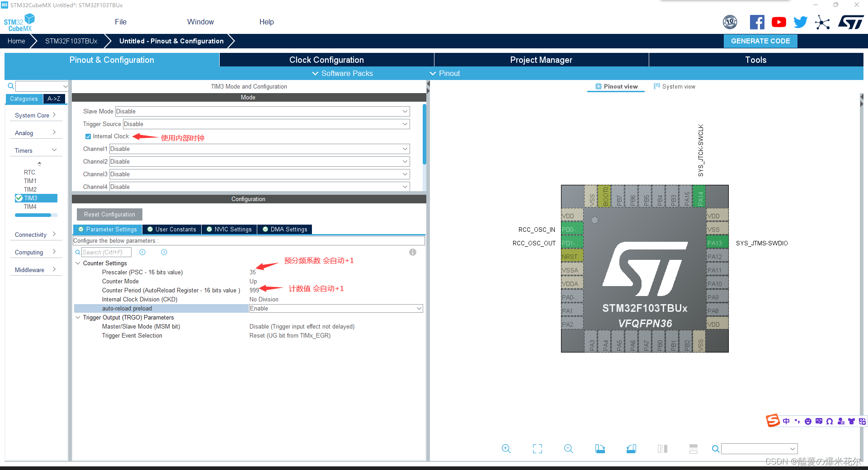Screen dimensions: 868x470
Task: Switch list to A->Z sorting
Action: coord(54,99)
